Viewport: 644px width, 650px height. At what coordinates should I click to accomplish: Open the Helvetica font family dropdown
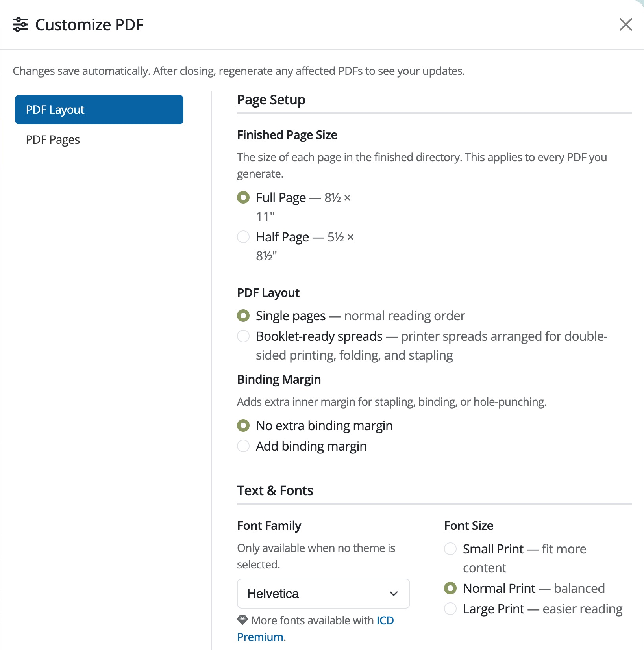tap(323, 594)
